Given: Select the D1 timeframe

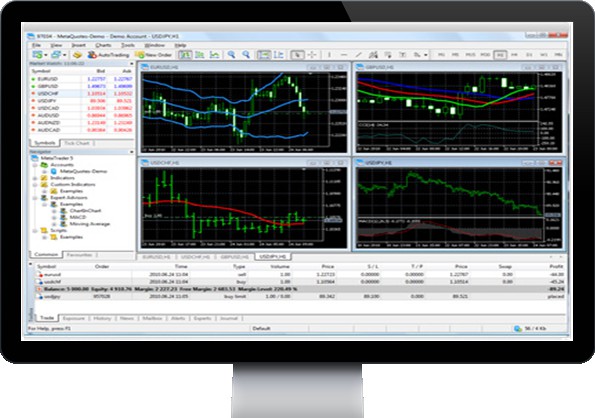Looking at the screenshot, I should coord(529,55).
